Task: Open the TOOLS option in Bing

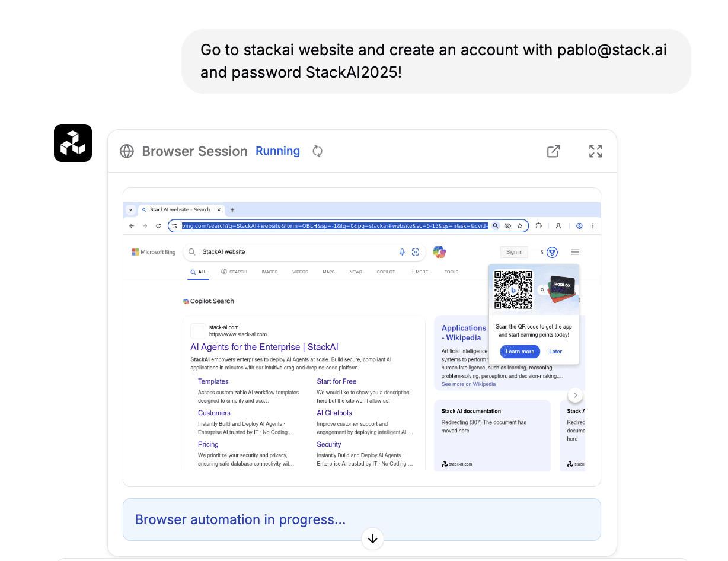Action: pos(452,272)
